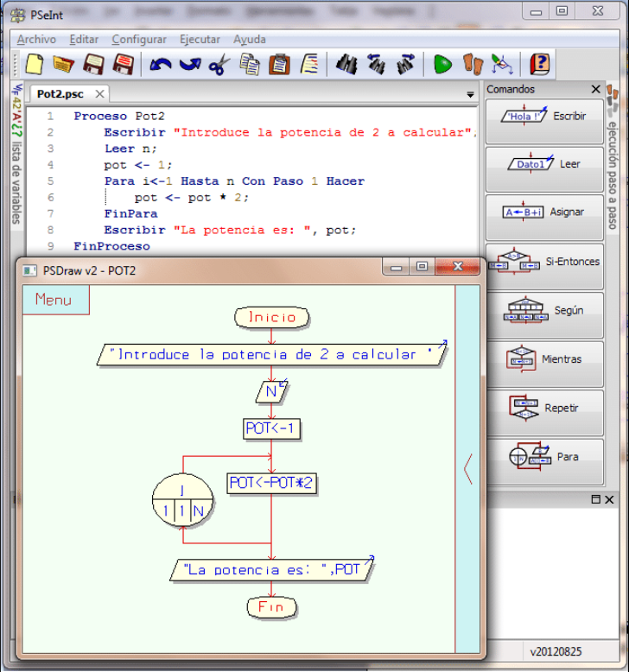
Task: Expand the tab list dropdown arrow
Action: coord(470,94)
